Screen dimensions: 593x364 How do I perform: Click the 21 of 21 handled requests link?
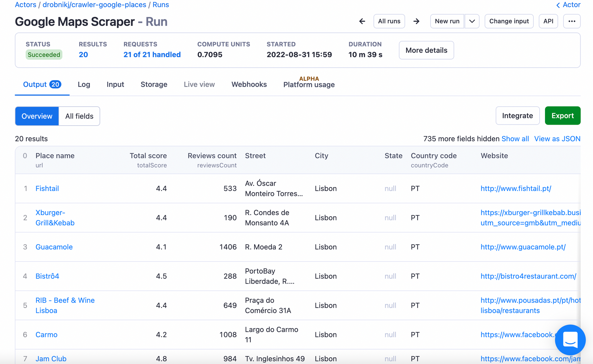point(152,54)
